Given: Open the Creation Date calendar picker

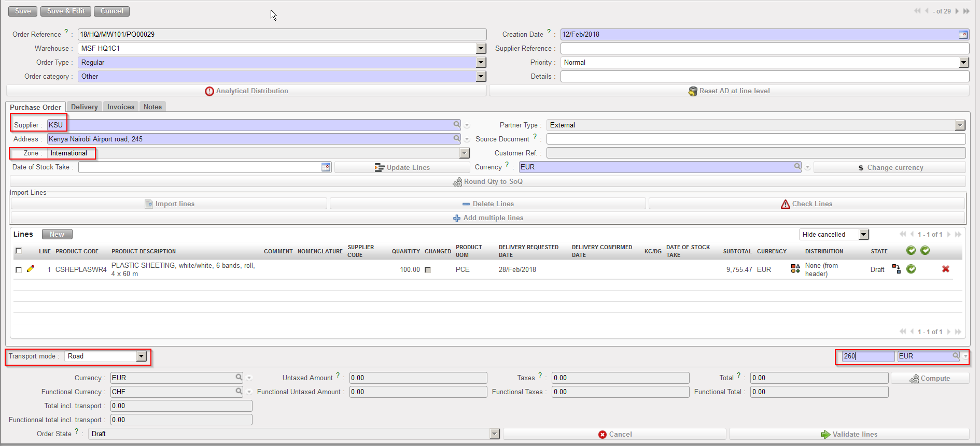Looking at the screenshot, I should coord(963,35).
